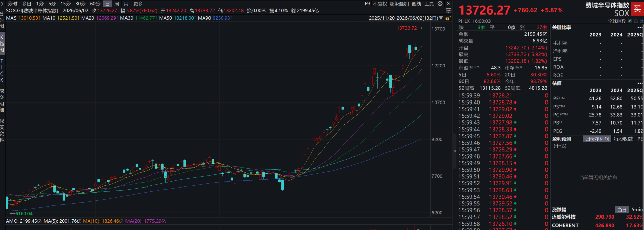Click the WP icon below toolbar
644x230 pixels.
click(x=448, y=11)
